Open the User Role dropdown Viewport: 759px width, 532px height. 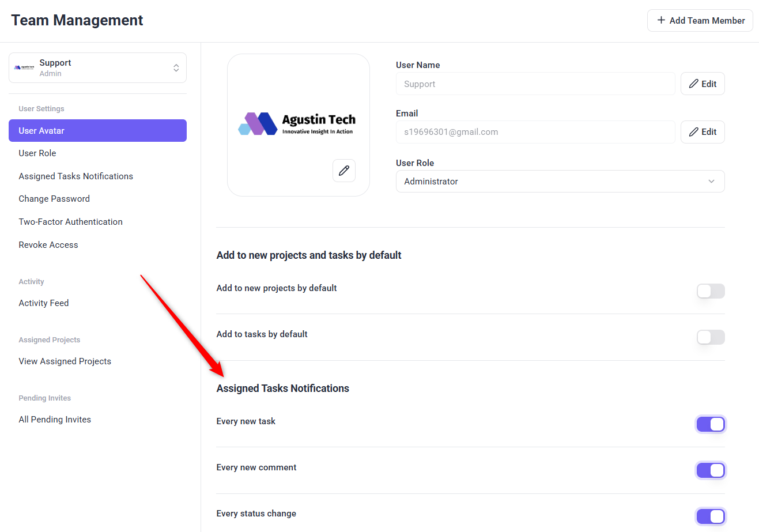point(560,182)
